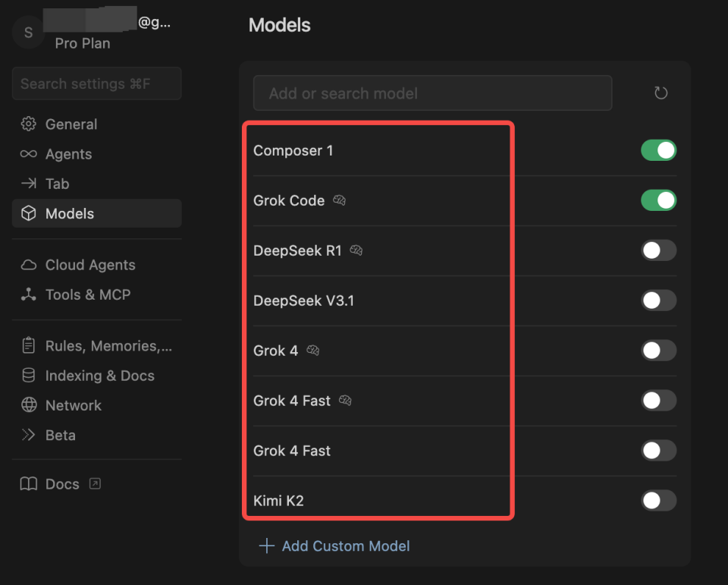Click the Search settings box

[96, 83]
